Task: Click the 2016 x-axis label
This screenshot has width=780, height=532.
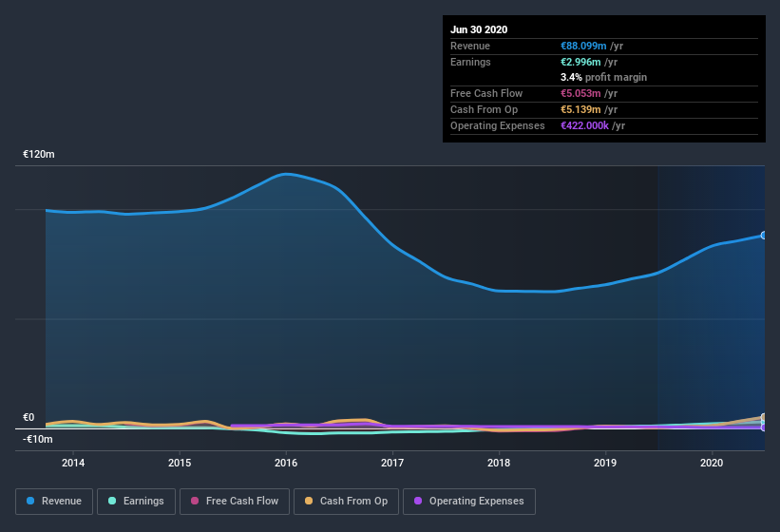Action: 286,463
